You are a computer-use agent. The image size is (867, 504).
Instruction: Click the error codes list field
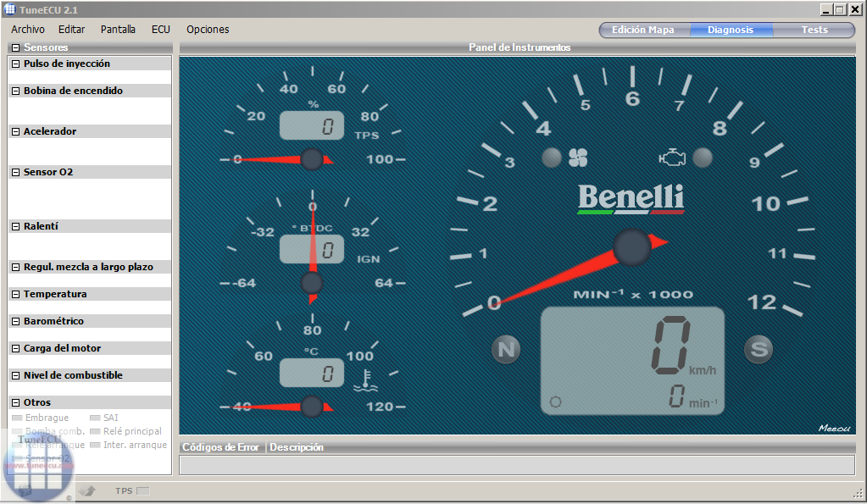(517, 465)
